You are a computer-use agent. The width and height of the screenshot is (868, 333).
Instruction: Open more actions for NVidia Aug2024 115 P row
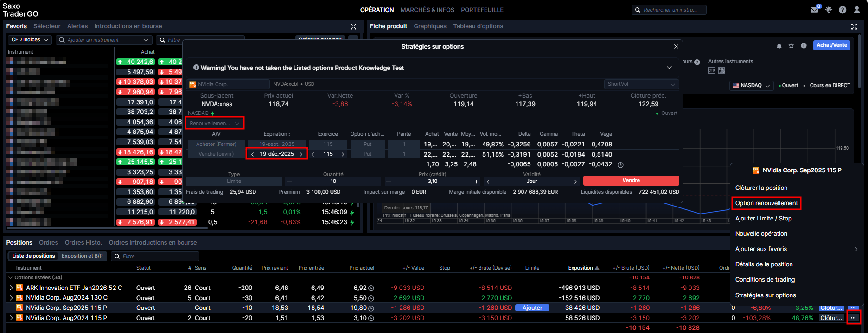(x=853, y=318)
